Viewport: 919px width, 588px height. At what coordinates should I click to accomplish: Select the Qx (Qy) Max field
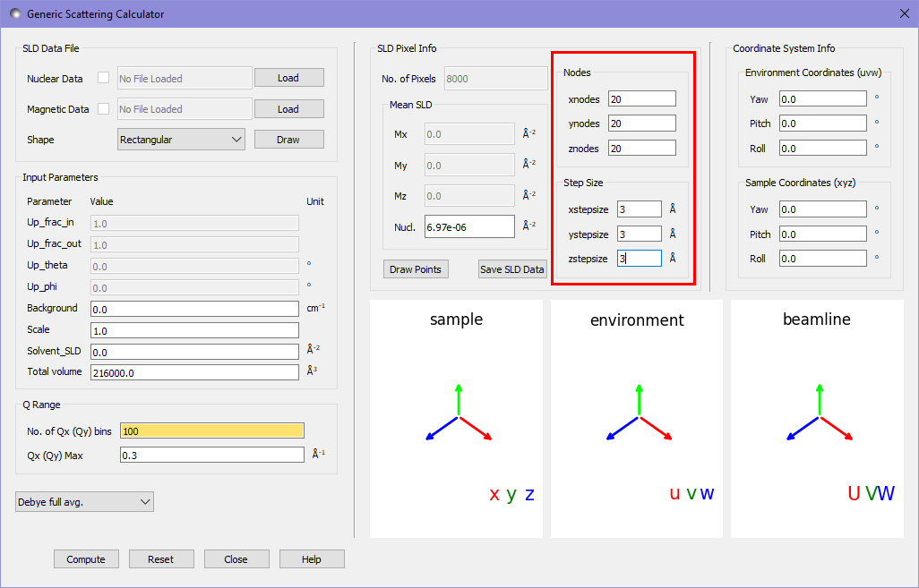coord(211,454)
